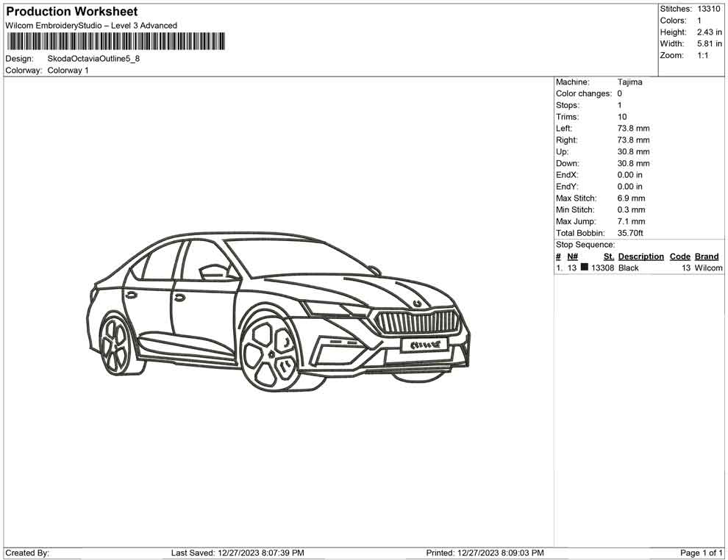Click the EndY: label

tap(567, 186)
